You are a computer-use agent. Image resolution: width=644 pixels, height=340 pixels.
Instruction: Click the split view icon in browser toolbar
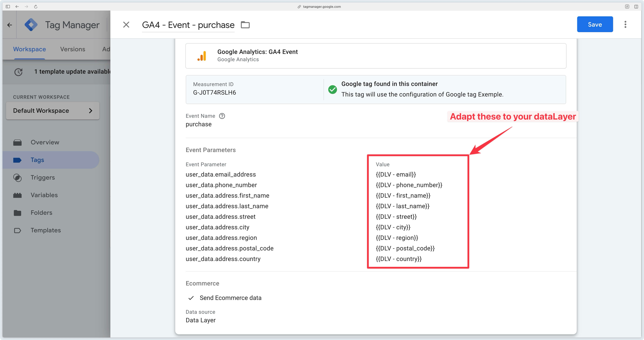[636, 7]
